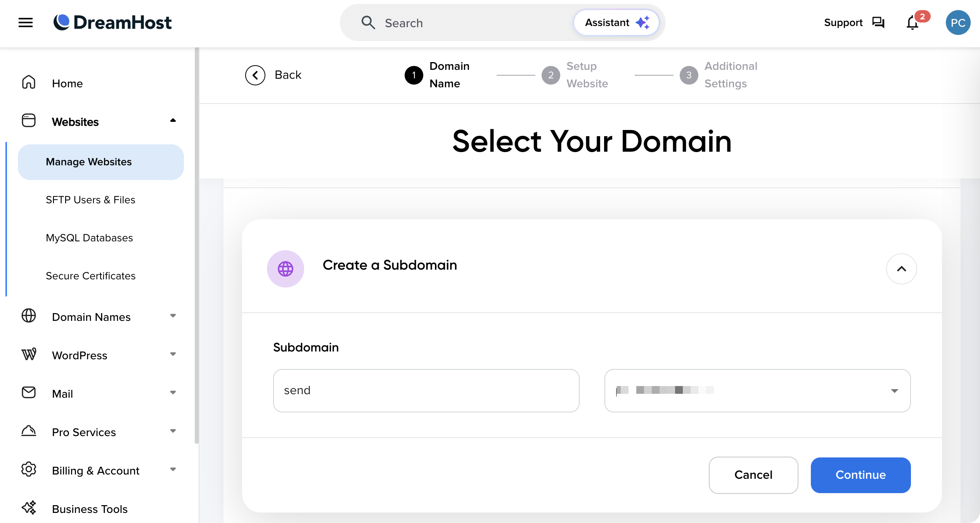
Task: Click step 2 Setup Website circle
Action: pos(551,75)
